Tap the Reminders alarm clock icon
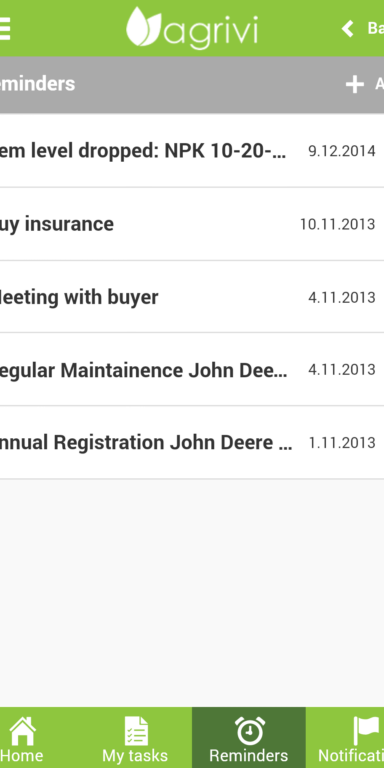384x768 pixels. pyautogui.click(x=249, y=731)
